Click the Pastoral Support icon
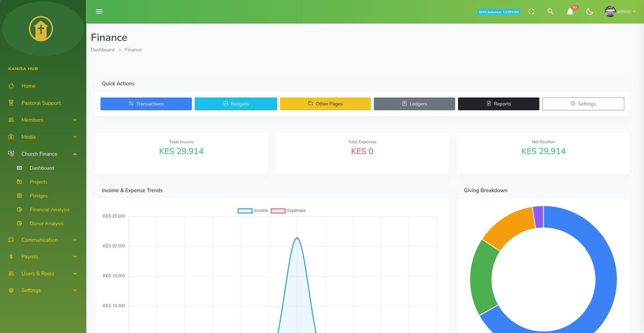The height and width of the screenshot is (333, 644). (x=11, y=103)
